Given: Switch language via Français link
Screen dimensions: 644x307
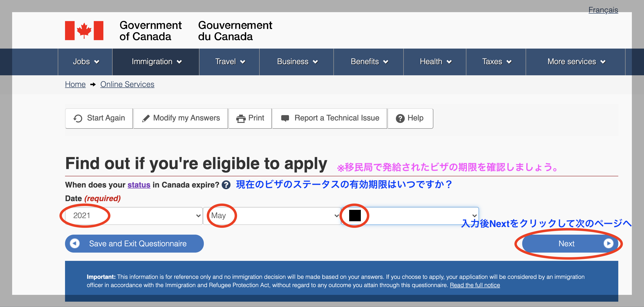Looking at the screenshot, I should click(x=603, y=10).
